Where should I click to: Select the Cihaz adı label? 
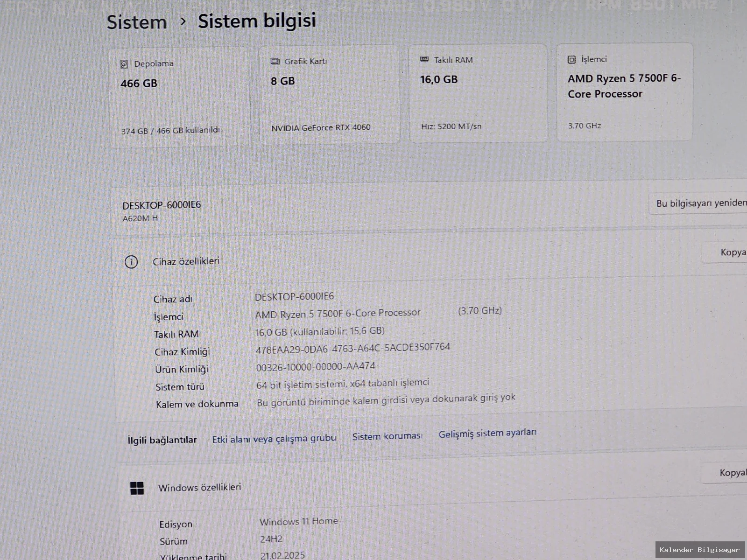173,299
